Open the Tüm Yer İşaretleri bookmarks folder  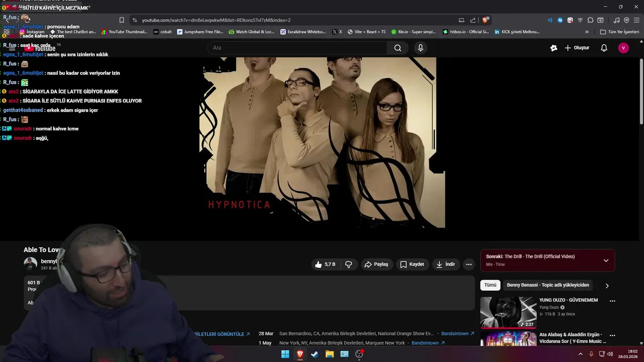click(x=619, y=32)
